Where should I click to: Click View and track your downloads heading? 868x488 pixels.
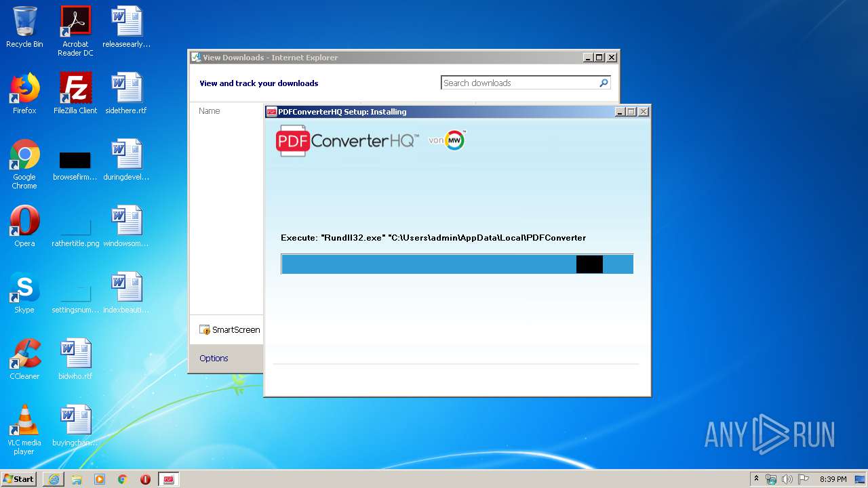(258, 83)
